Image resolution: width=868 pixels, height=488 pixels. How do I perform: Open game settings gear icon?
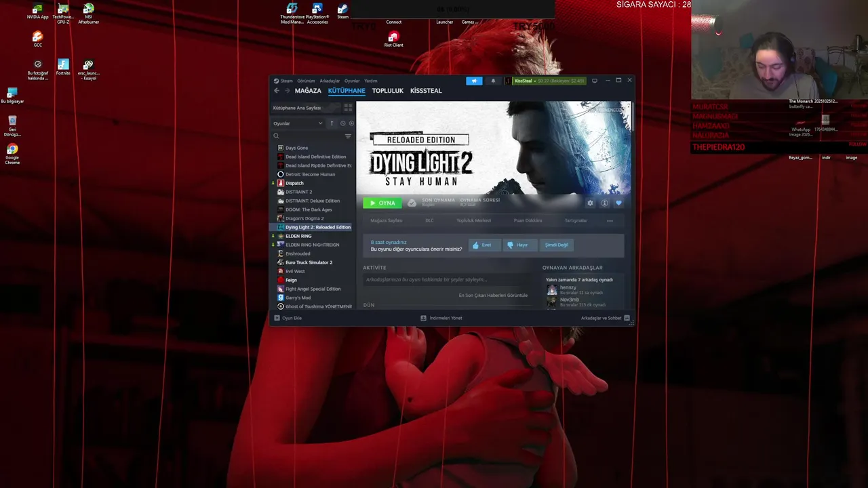590,203
